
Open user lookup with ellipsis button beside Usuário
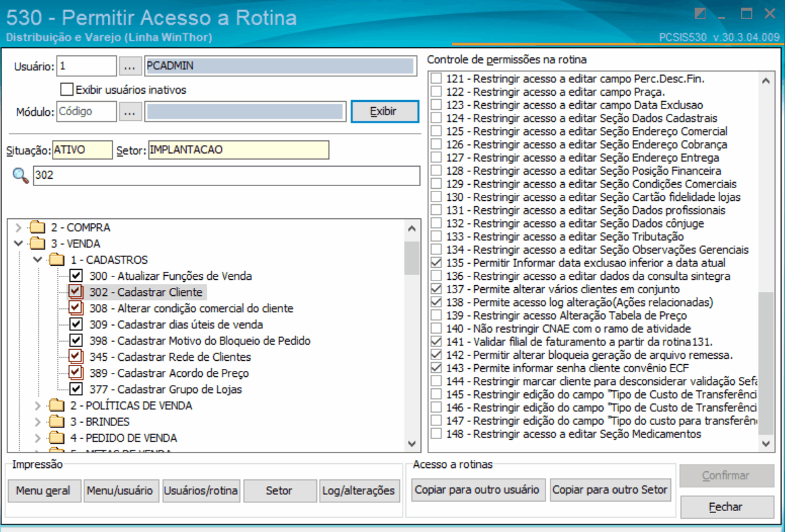[129, 66]
